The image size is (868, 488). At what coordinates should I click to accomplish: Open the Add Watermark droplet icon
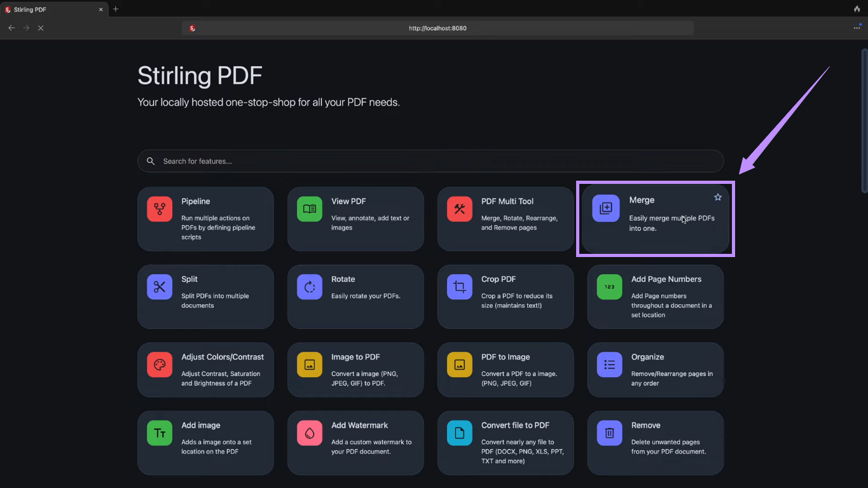[x=309, y=433]
